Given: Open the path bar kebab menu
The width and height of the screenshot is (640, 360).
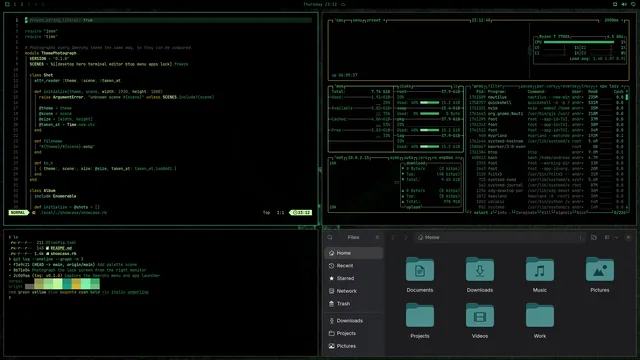Looking at the screenshot, I should coord(580,237).
